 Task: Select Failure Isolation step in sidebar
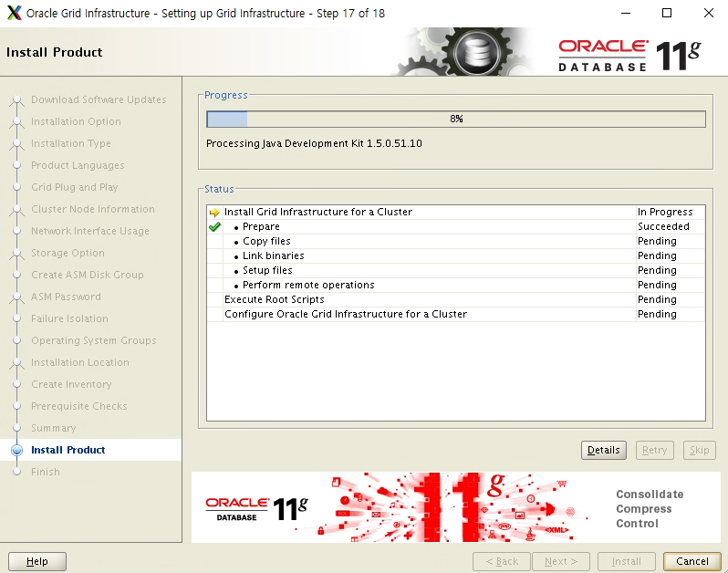tap(69, 318)
